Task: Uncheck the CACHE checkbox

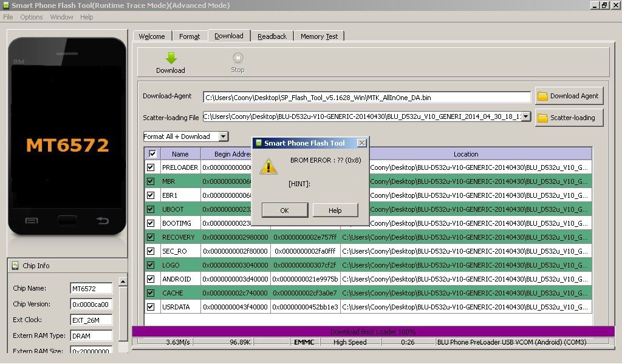Action: coord(151,292)
